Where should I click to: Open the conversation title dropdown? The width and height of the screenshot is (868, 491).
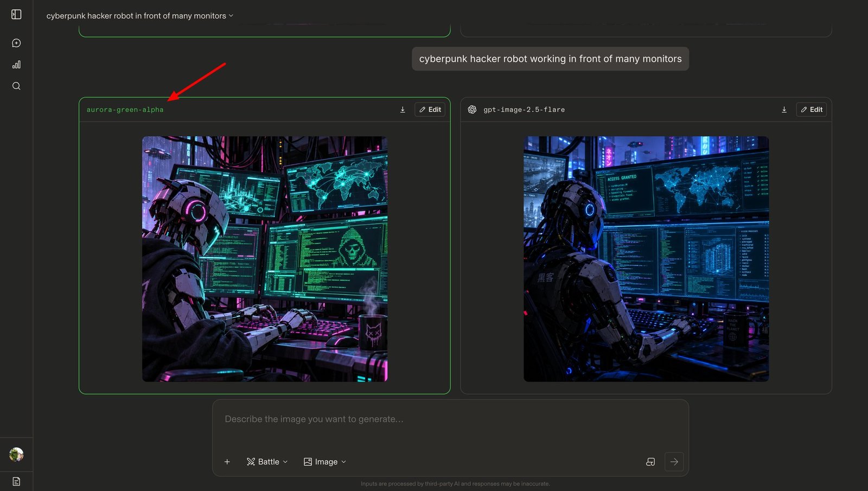pyautogui.click(x=139, y=16)
